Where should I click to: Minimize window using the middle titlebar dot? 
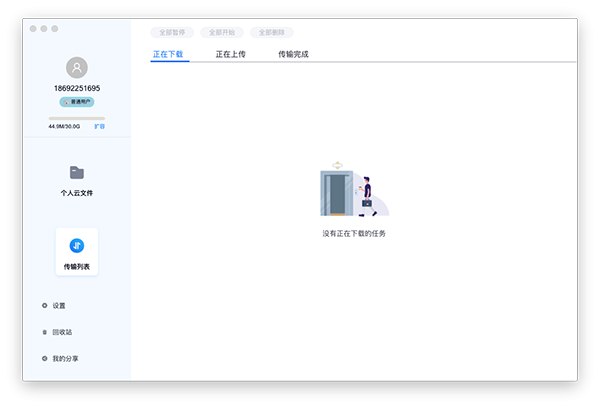click(x=44, y=29)
